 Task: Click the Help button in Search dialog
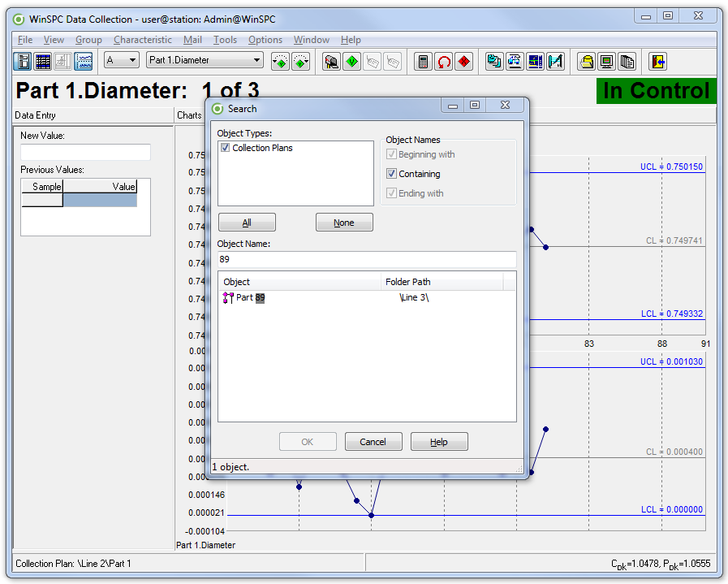pyautogui.click(x=439, y=442)
